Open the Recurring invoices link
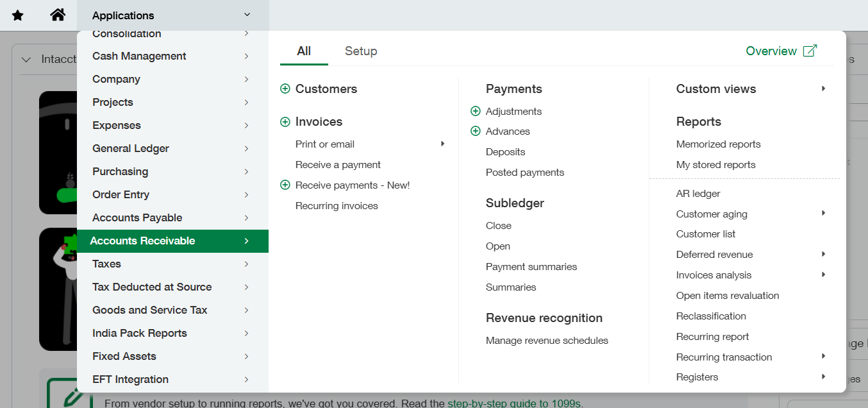 point(337,206)
